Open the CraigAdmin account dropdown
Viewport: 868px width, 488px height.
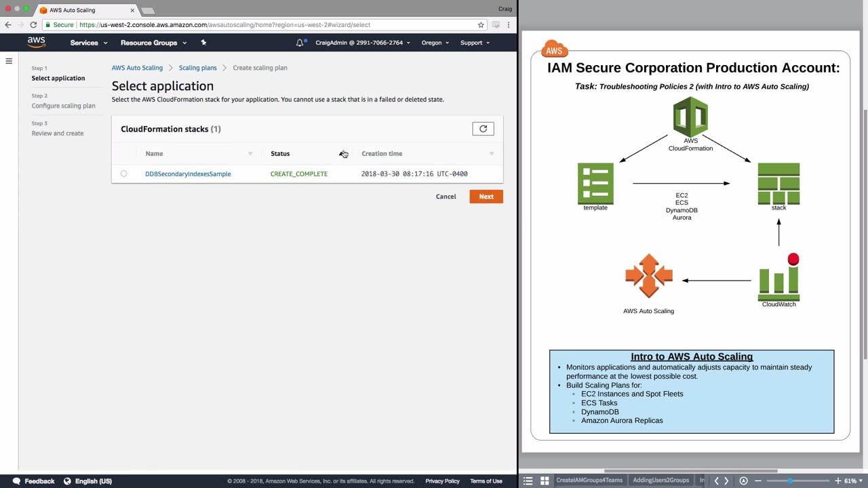(363, 43)
